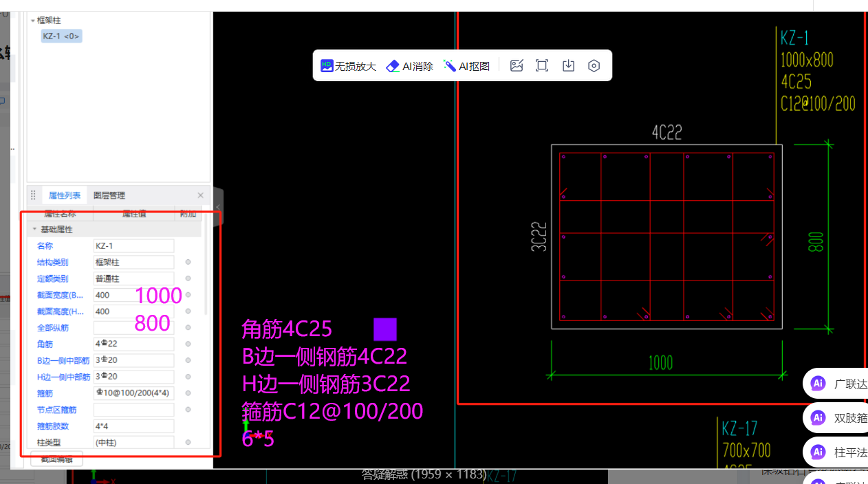Toggle the 附加 marker for 截面高度 row

188,311
